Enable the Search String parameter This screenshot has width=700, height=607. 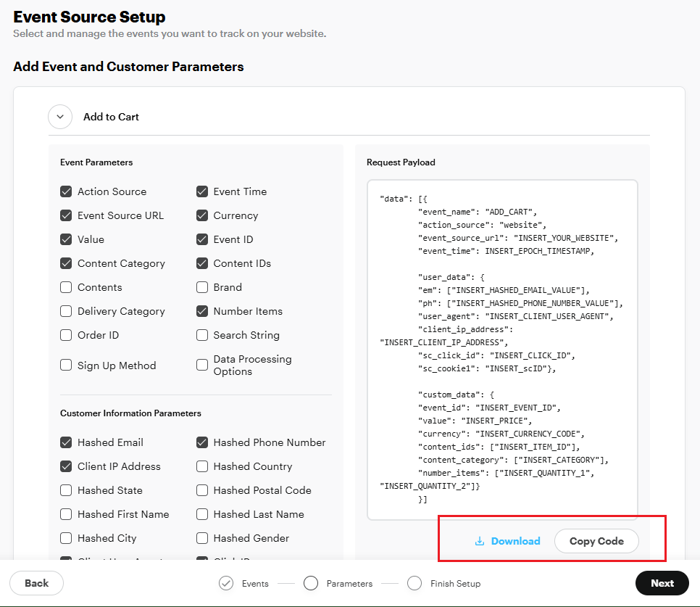(202, 335)
